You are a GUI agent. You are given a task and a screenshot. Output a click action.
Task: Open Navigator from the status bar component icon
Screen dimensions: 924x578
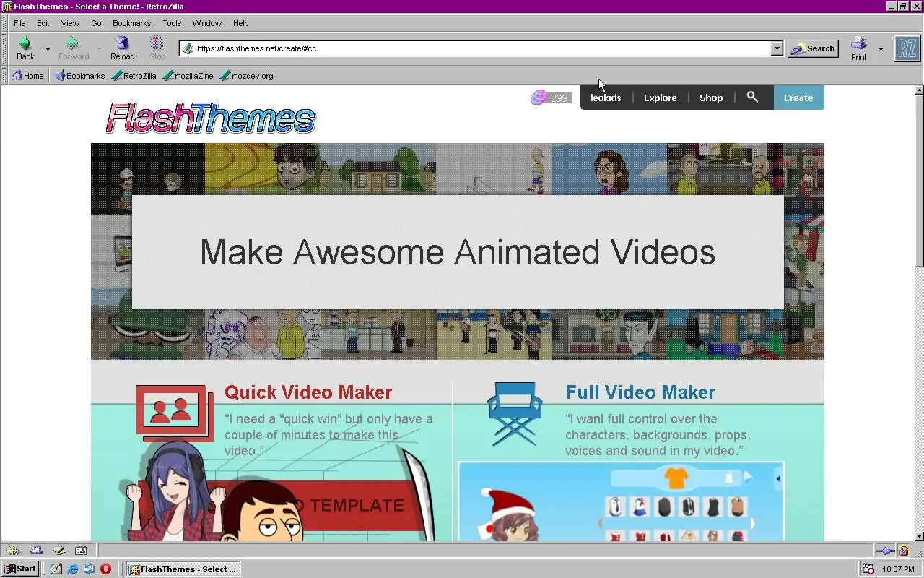(x=14, y=551)
